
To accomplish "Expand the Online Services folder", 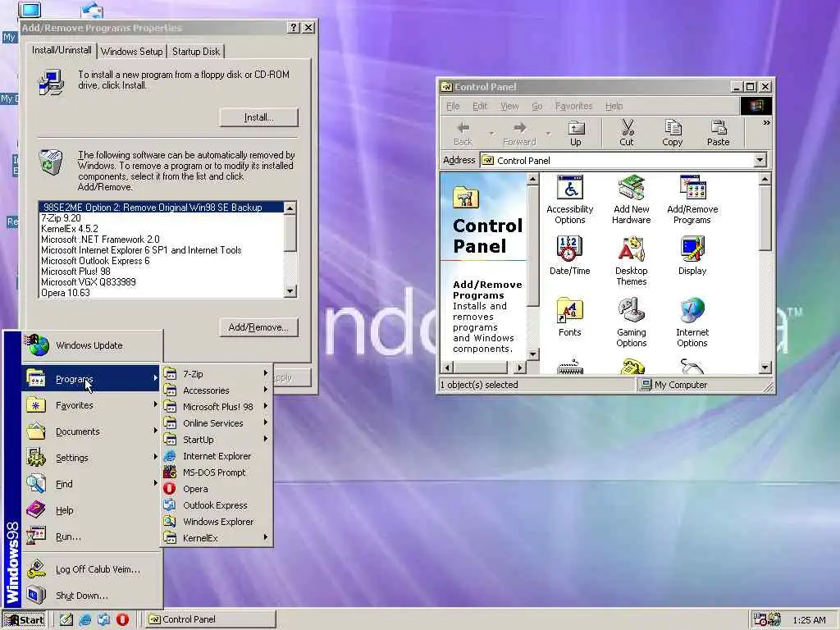I will [x=217, y=423].
